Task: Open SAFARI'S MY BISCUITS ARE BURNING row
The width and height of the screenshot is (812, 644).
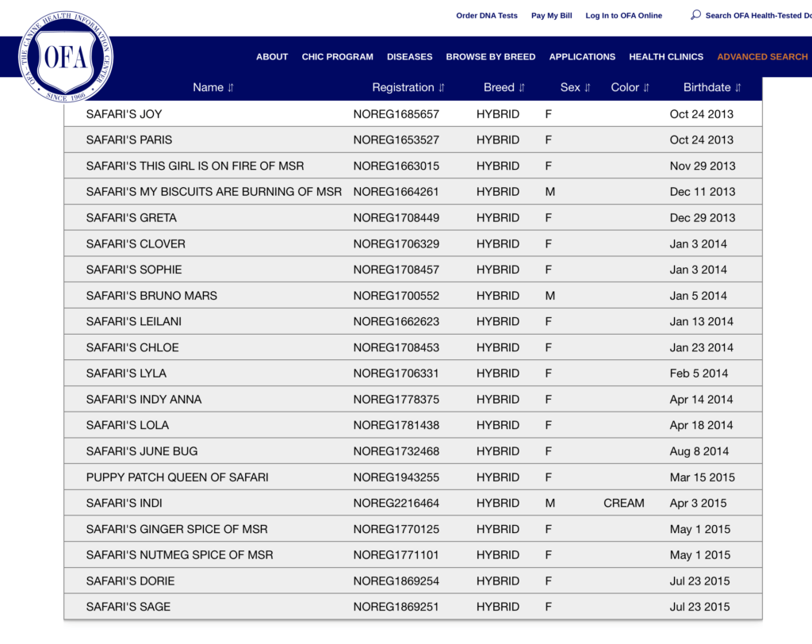Action: (x=412, y=192)
